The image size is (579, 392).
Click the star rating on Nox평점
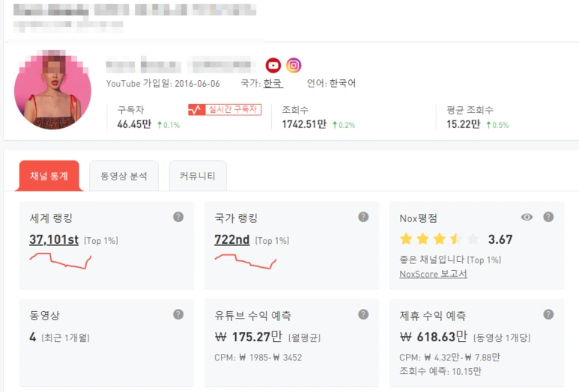439,239
